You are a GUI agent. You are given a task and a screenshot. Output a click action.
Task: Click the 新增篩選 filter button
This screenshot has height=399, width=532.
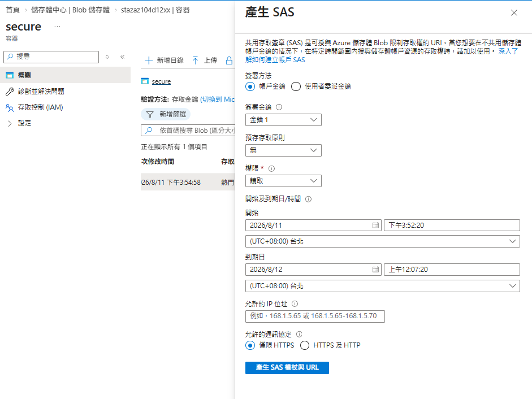pos(166,114)
